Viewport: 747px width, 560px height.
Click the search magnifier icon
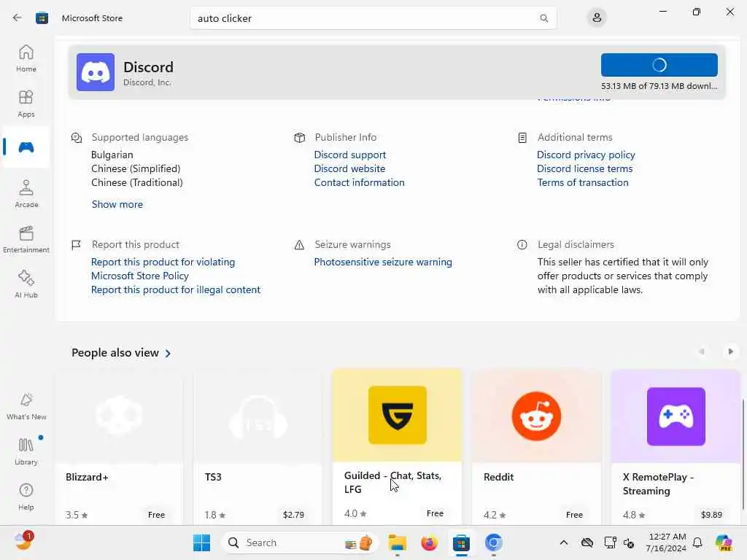tap(543, 18)
